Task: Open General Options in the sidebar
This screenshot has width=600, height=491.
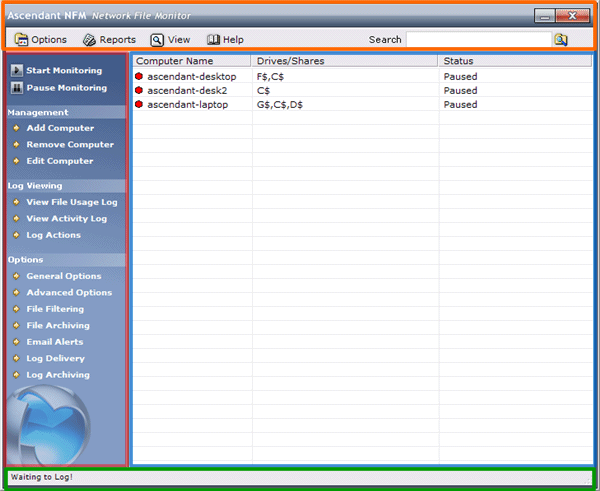Action: point(64,276)
